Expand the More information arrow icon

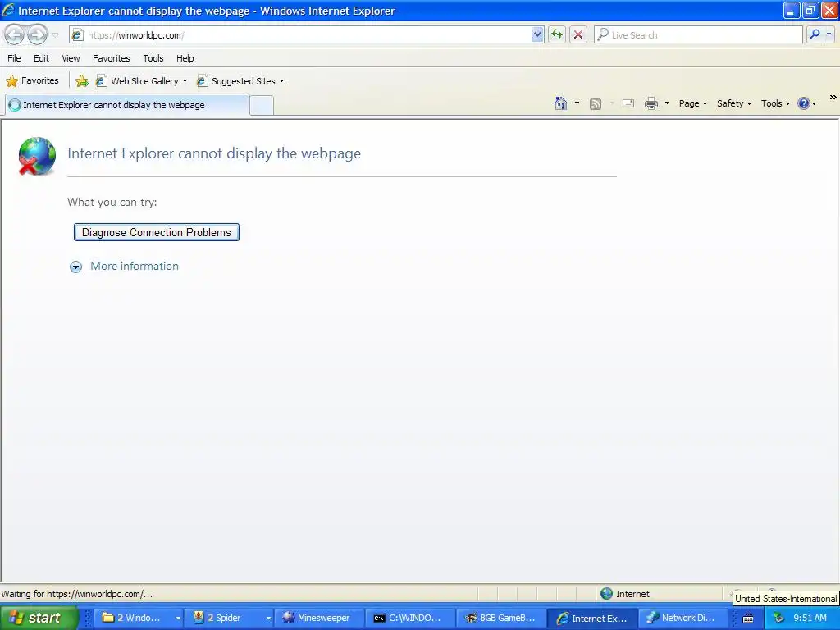tap(76, 267)
